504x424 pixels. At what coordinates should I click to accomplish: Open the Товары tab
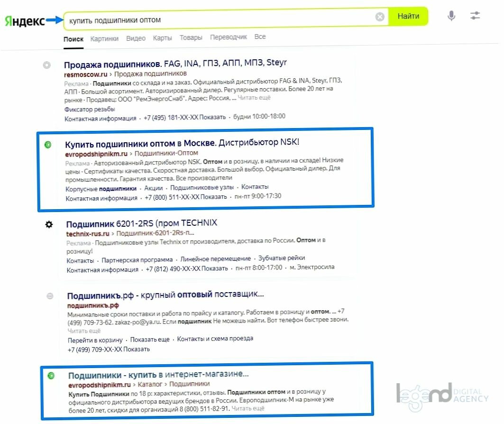coord(191,37)
